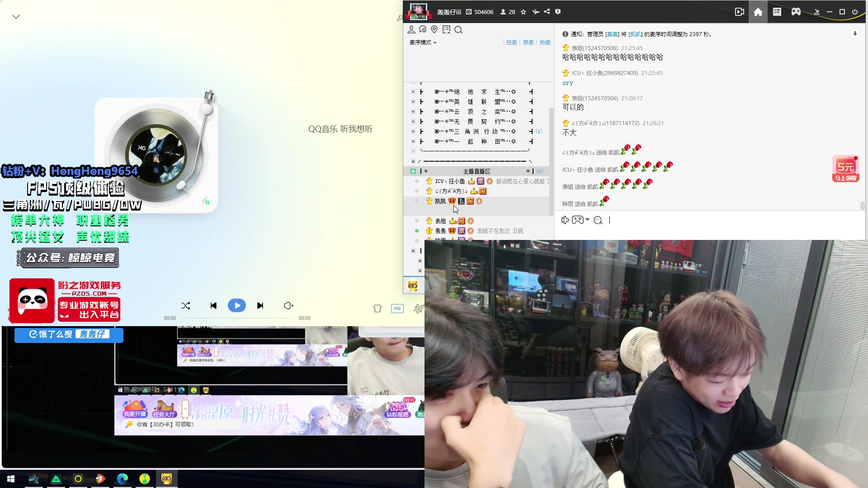Toggle the favorite star for 轰轰仔iii channel

523,12
